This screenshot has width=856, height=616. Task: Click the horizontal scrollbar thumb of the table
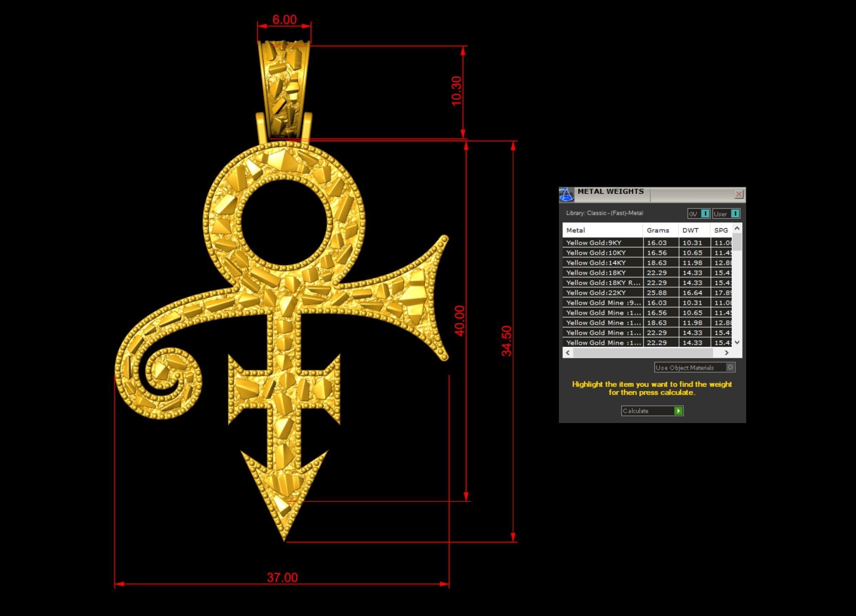pyautogui.click(x=643, y=352)
